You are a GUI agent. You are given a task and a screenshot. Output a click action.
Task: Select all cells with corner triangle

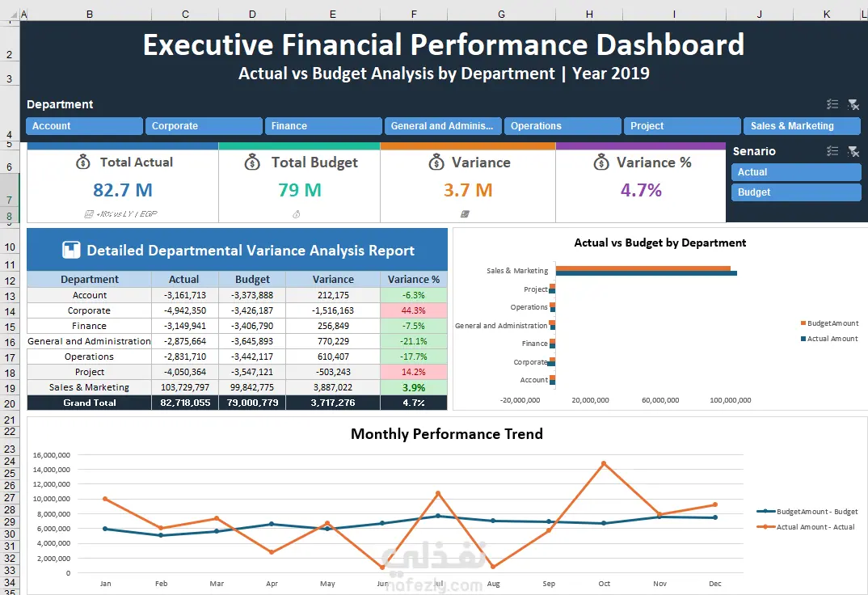[10, 15]
